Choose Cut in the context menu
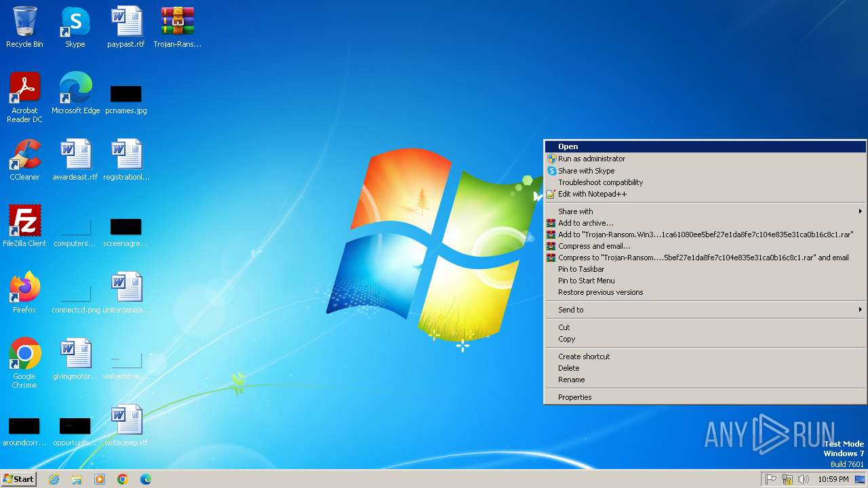This screenshot has width=868, height=488. tap(705, 327)
